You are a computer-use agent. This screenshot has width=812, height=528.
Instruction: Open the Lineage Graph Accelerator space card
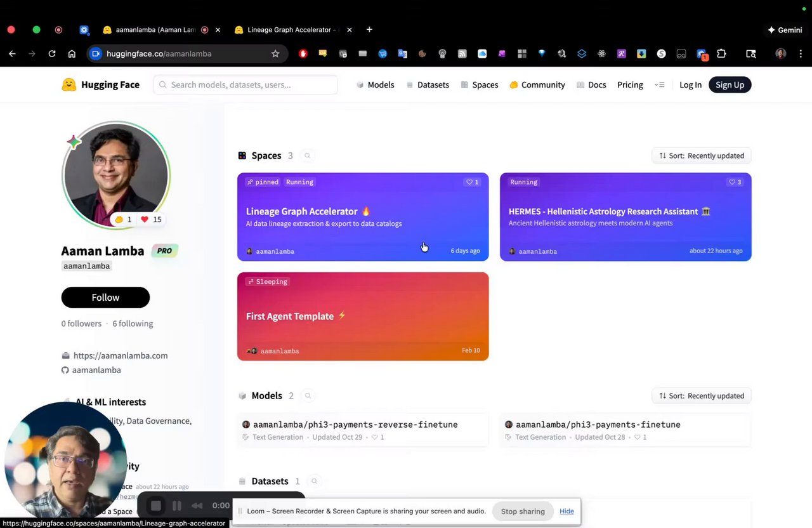[x=363, y=216]
